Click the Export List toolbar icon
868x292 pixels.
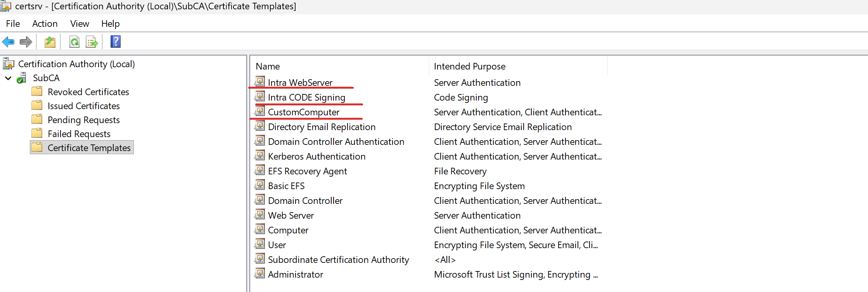click(92, 42)
